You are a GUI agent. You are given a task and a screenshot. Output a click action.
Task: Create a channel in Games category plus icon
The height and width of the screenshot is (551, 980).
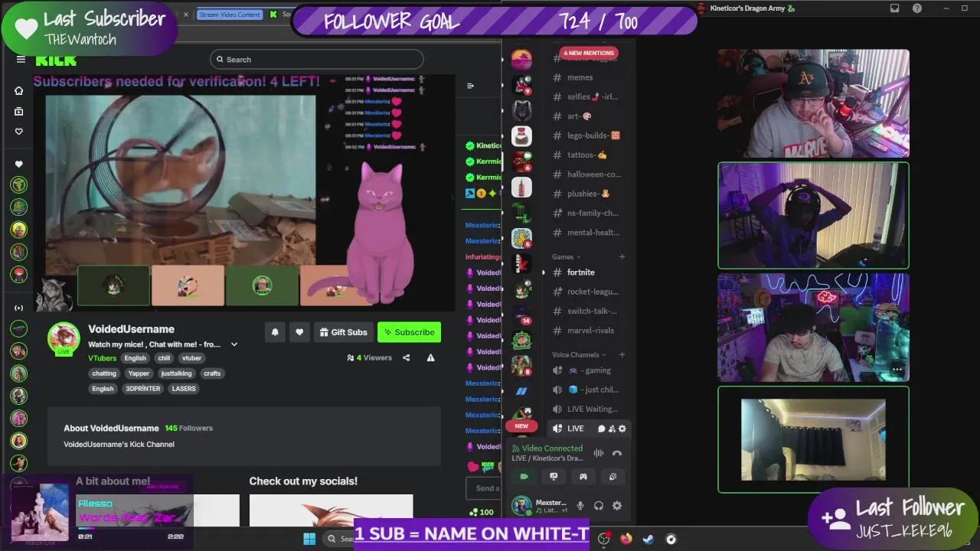[622, 257]
